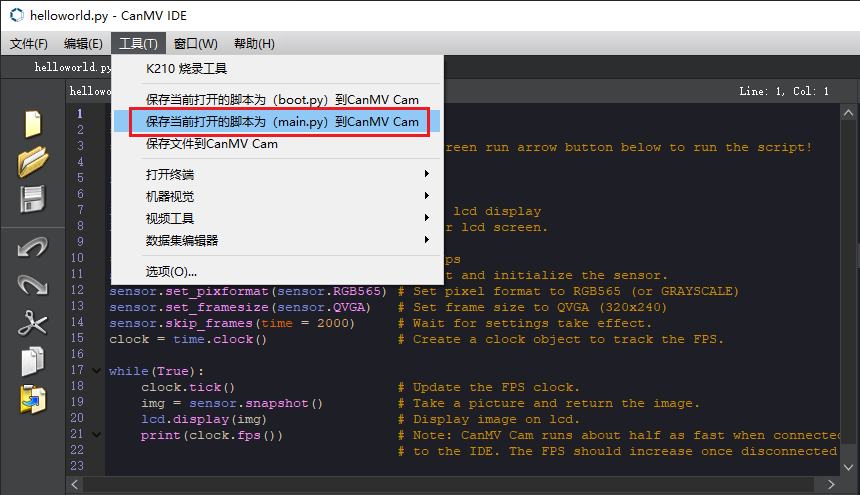This screenshot has width=860, height=495.
Task: Select K210 烧录工具 menu entry
Action: point(277,69)
